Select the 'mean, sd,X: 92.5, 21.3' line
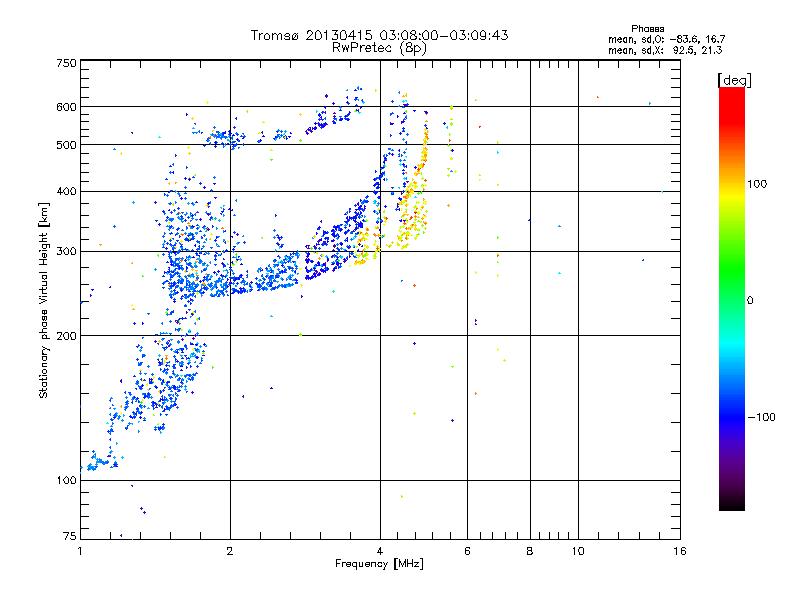 click(665, 50)
